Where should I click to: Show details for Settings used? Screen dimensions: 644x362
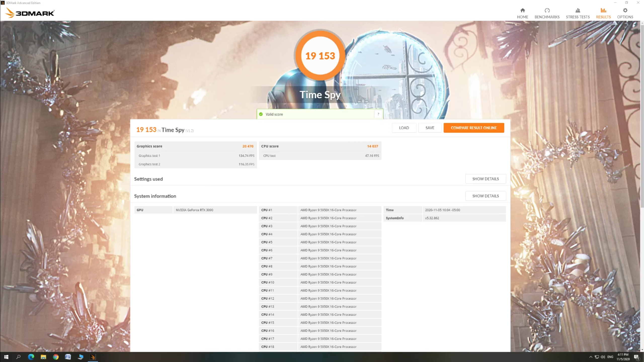coord(485,179)
